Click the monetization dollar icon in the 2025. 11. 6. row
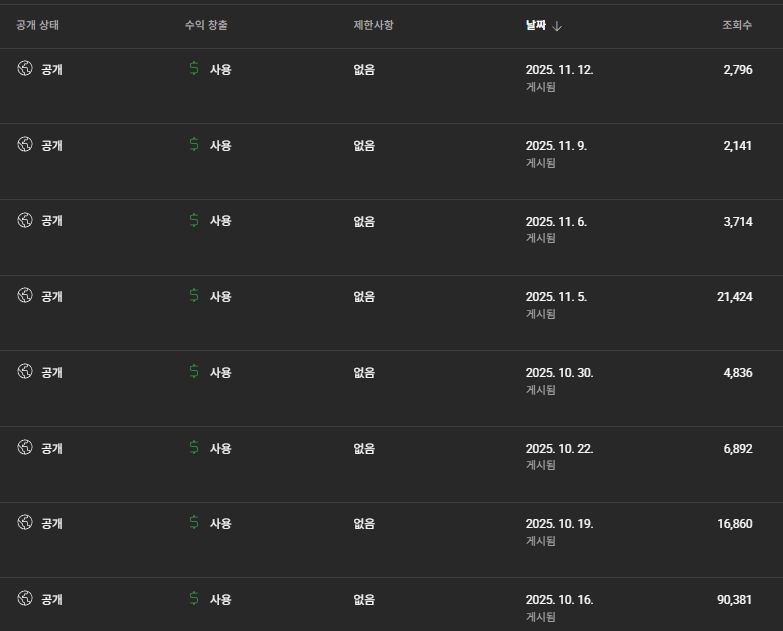The height and width of the screenshot is (631, 783). (194, 220)
